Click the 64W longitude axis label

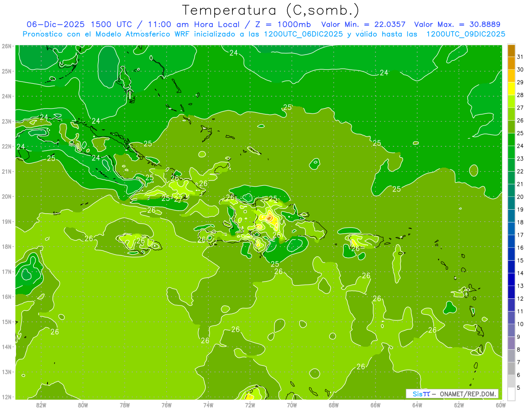tap(417, 405)
